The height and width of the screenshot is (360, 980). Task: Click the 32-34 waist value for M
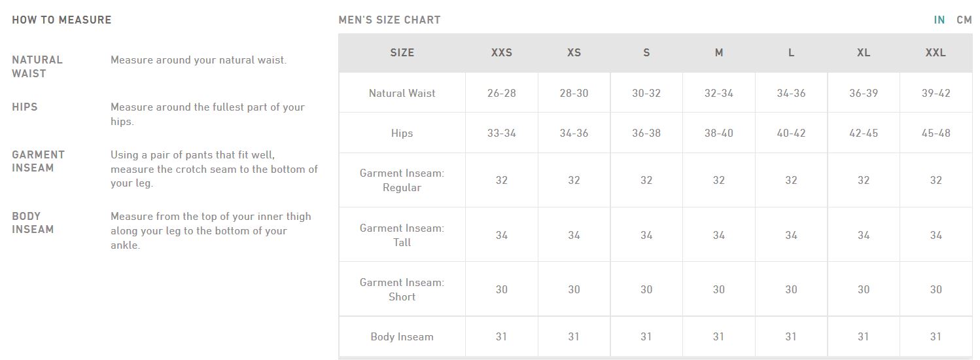(719, 93)
